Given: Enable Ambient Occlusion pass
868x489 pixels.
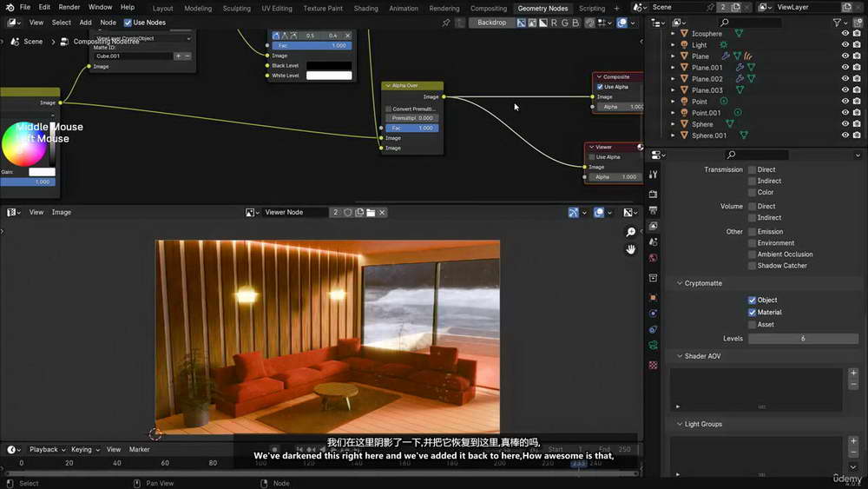Looking at the screenshot, I should [x=752, y=254].
